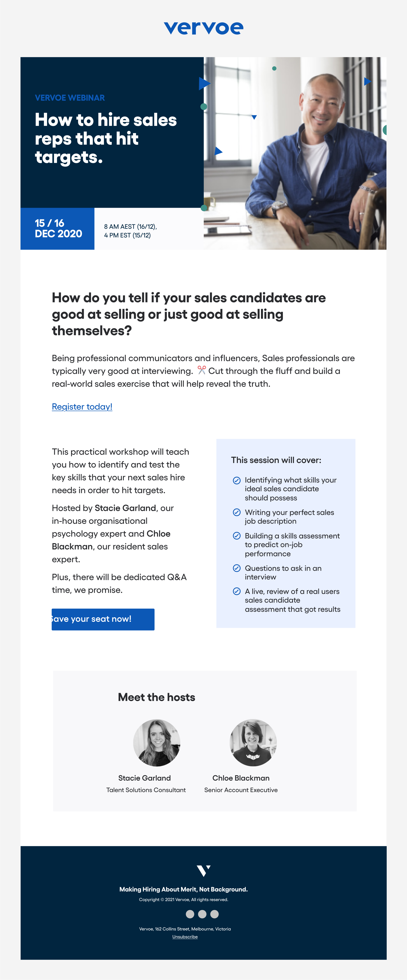Image resolution: width=407 pixels, height=980 pixels.
Task: Open the "Register today!" link
Action: point(82,407)
